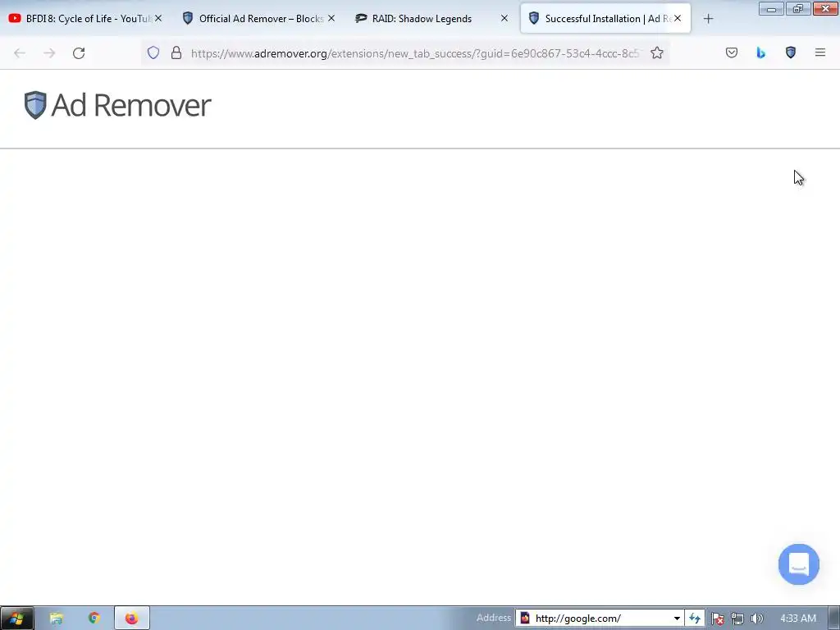Bookmark this page with the star
Viewport: 840px width, 630px height.
pos(657,53)
